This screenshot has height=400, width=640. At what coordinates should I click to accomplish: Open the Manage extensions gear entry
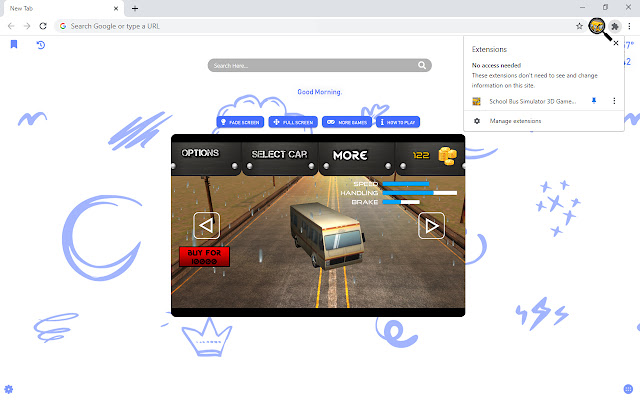point(477,121)
